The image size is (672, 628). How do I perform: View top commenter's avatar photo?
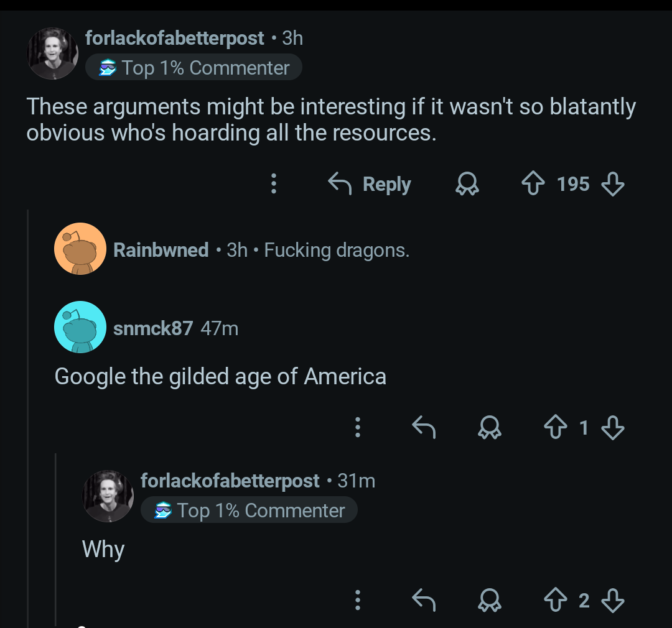click(x=52, y=53)
